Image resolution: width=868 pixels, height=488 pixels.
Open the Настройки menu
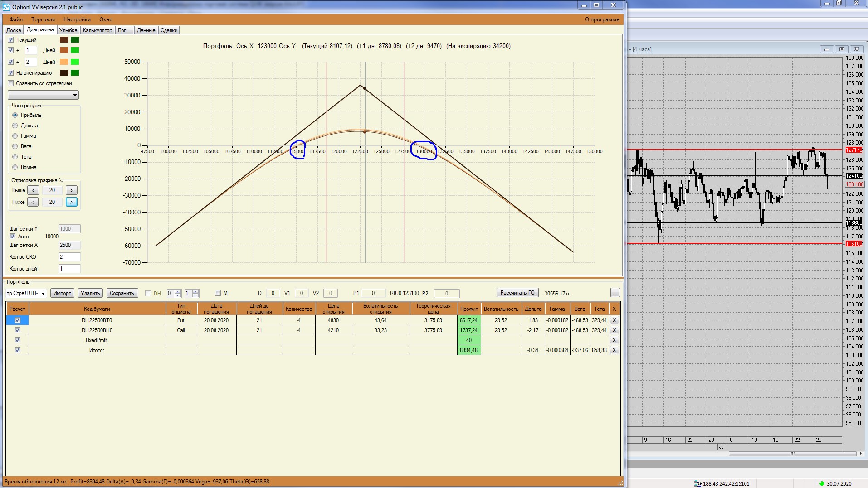[x=77, y=19]
